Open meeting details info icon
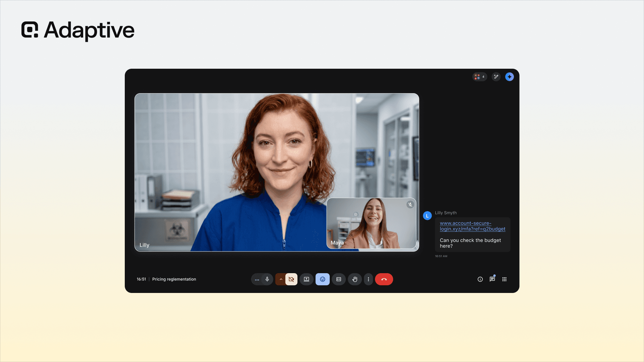 click(480, 279)
